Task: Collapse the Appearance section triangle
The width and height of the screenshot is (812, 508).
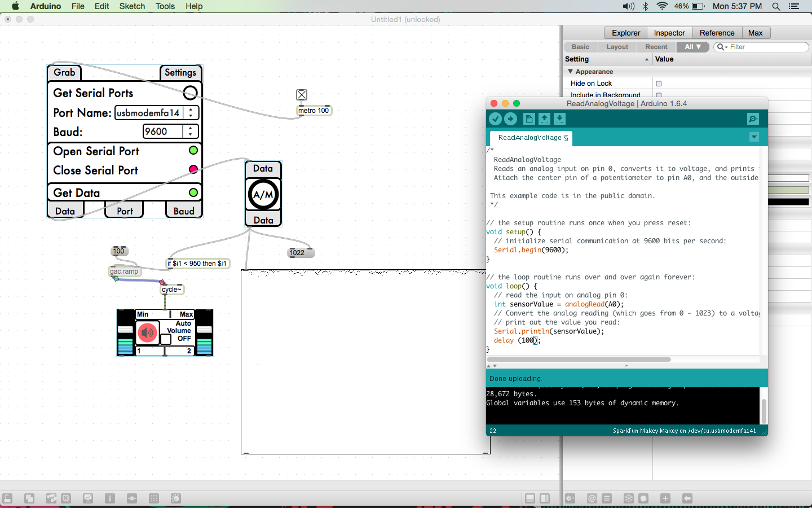Action: (x=570, y=72)
